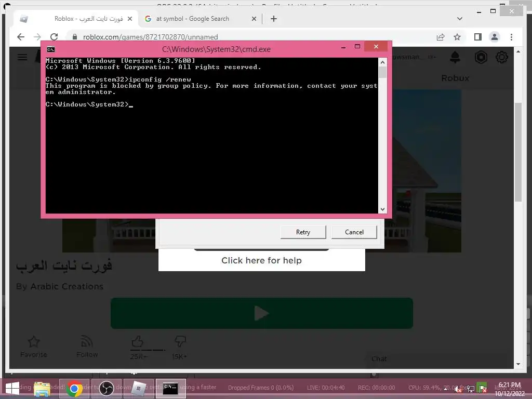
Task: View the site lock icon info
Action: (75, 37)
